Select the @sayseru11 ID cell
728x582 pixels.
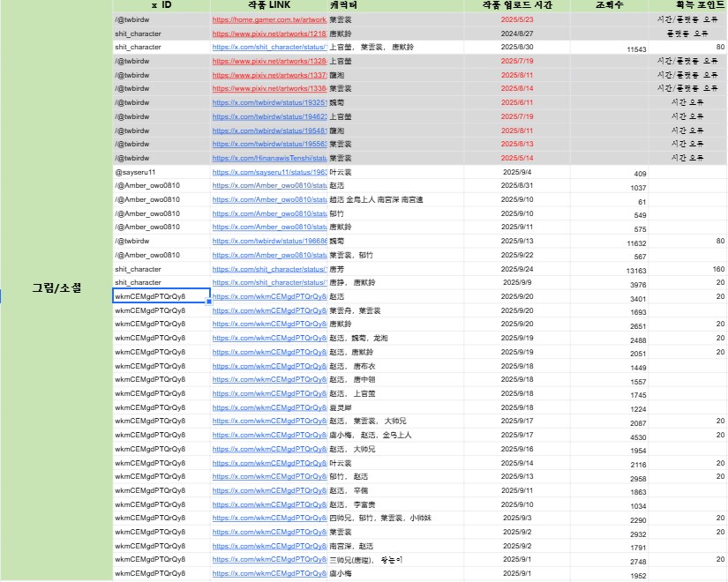click(161, 173)
